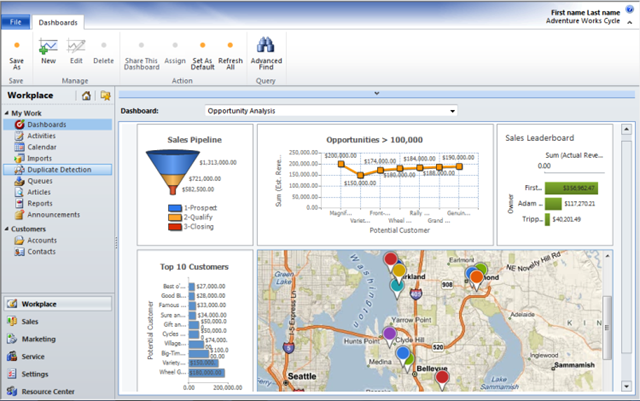Open Reports in the navigation pane
The height and width of the screenshot is (401, 640).
point(40,203)
